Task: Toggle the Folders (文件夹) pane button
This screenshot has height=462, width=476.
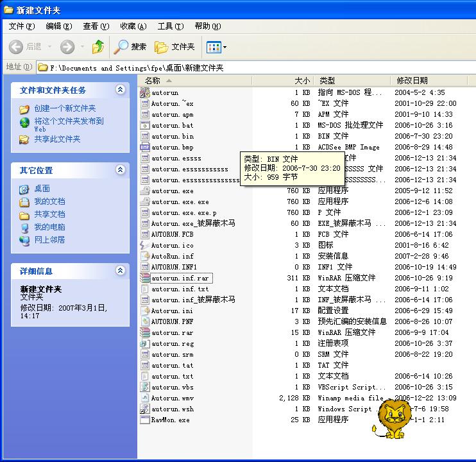Action: click(174, 47)
